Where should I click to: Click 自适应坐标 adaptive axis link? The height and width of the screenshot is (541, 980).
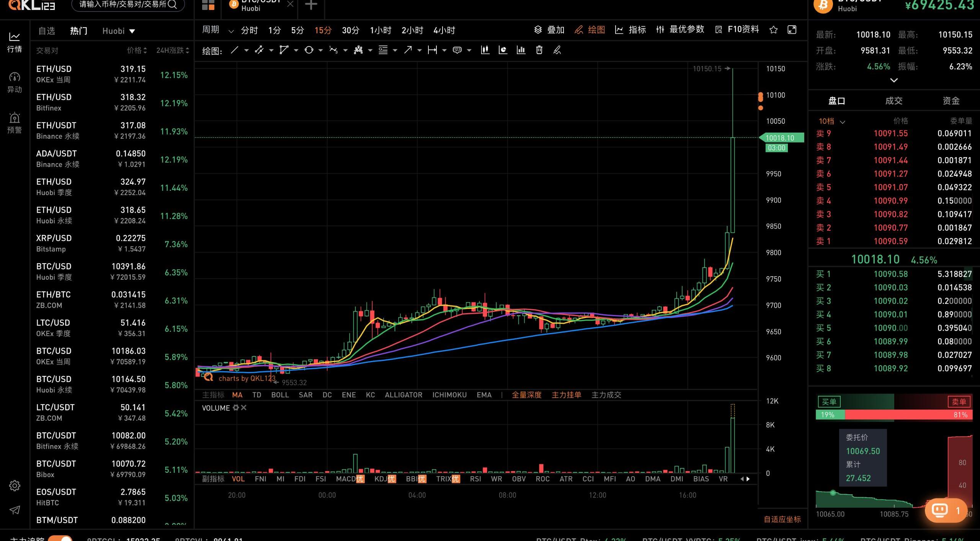pyautogui.click(x=782, y=519)
